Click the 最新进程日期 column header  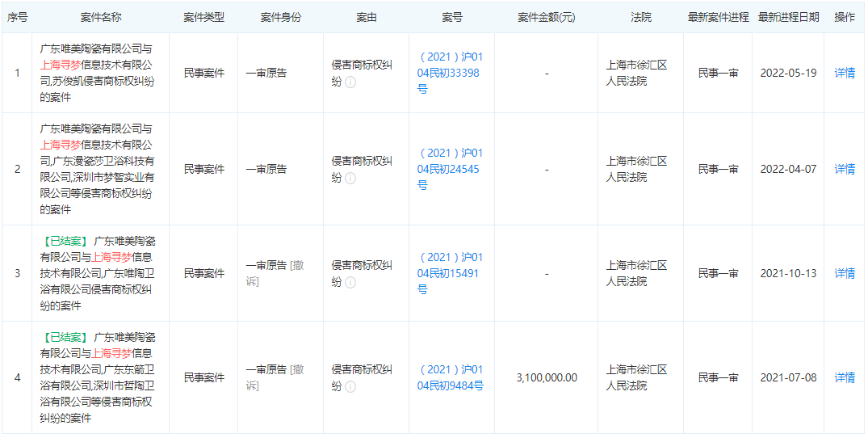coord(788,17)
